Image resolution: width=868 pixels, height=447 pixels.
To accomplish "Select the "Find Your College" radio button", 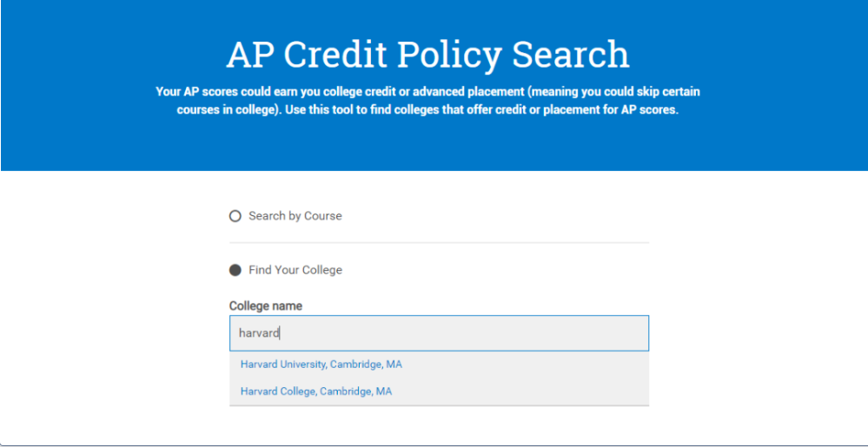I will click(x=235, y=270).
